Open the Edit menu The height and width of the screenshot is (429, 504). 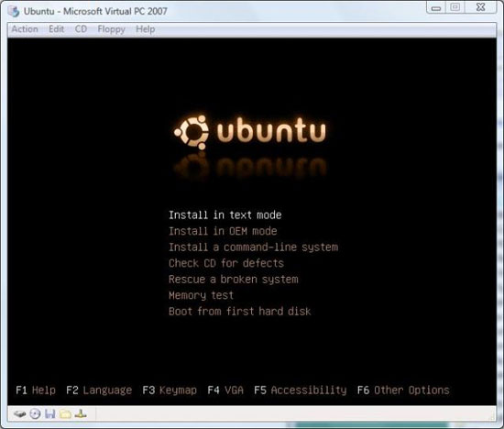[x=57, y=29]
